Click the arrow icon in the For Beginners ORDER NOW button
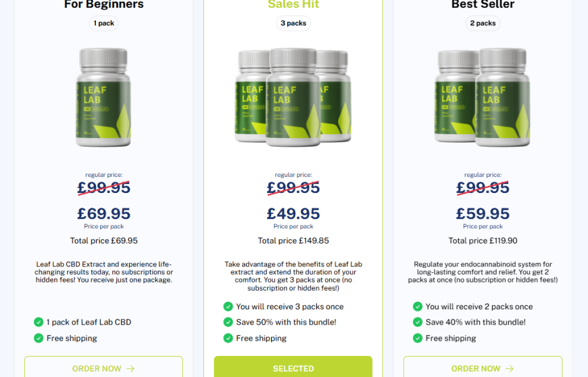Viewport: 588px width, 377px height. pos(130,369)
